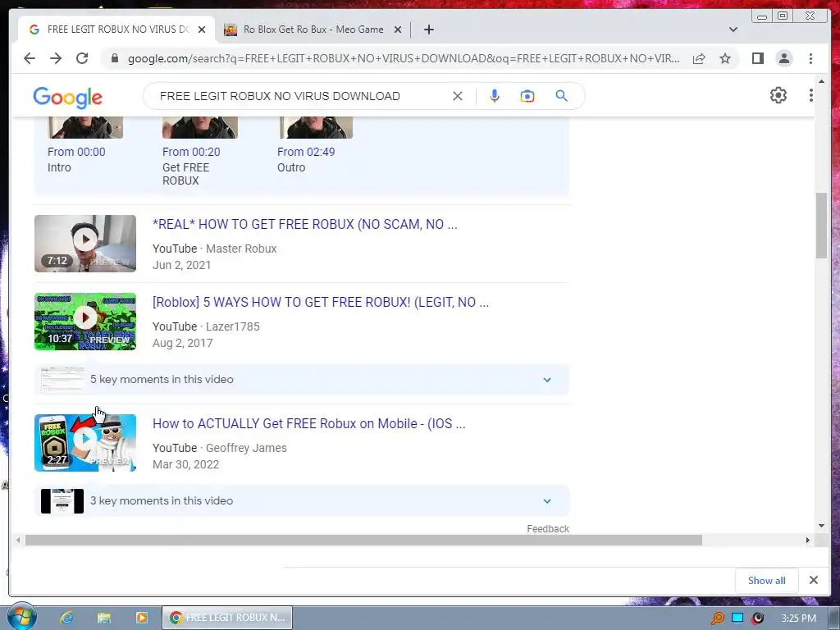Viewport: 840px width, 630px height.
Task: Click the Jun 2, 2021 date text
Action: pos(181,265)
